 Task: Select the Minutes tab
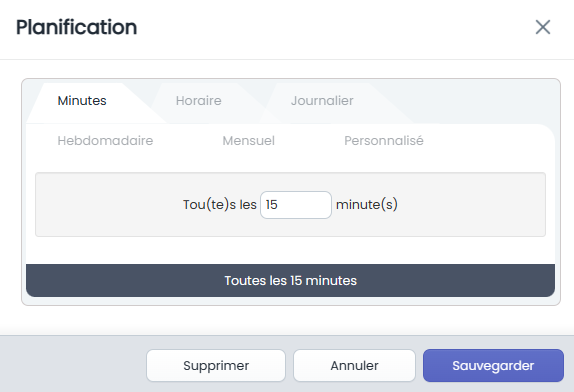tap(82, 101)
